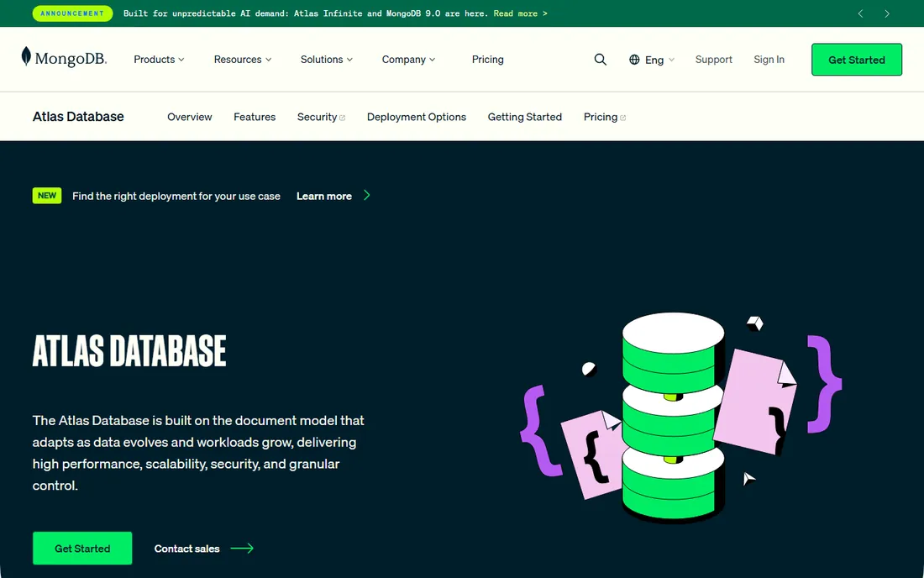The height and width of the screenshot is (578, 924).
Task: Expand the Products dropdown
Action: tap(159, 60)
